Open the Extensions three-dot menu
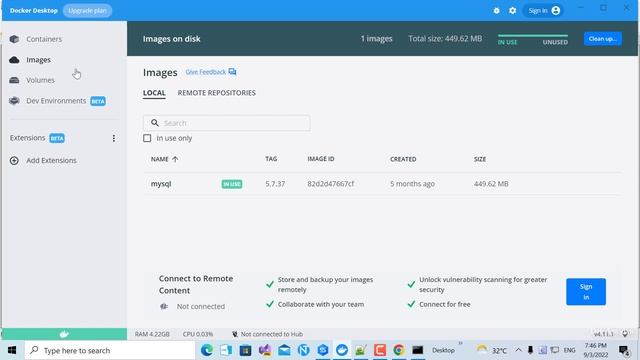 coord(113,138)
